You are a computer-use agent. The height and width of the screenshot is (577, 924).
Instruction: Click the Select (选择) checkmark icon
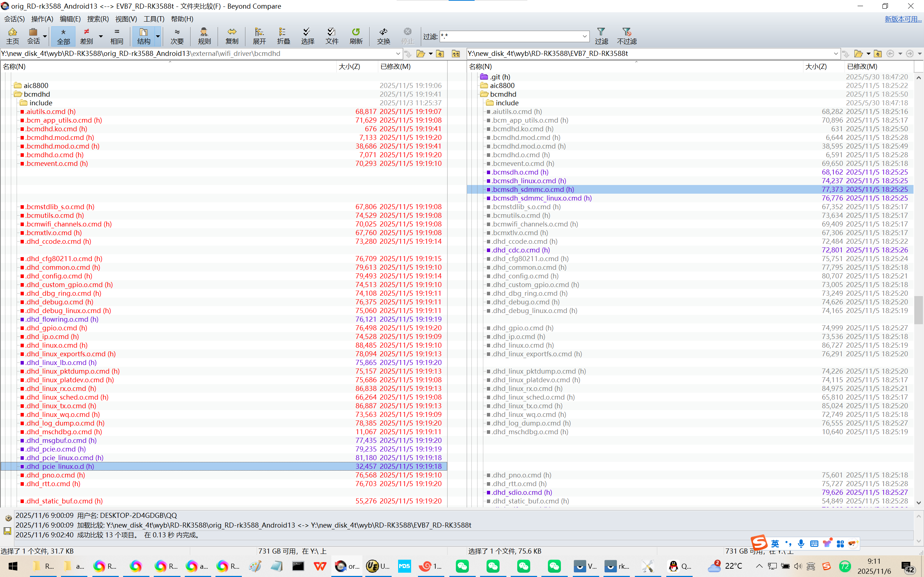[x=308, y=36]
